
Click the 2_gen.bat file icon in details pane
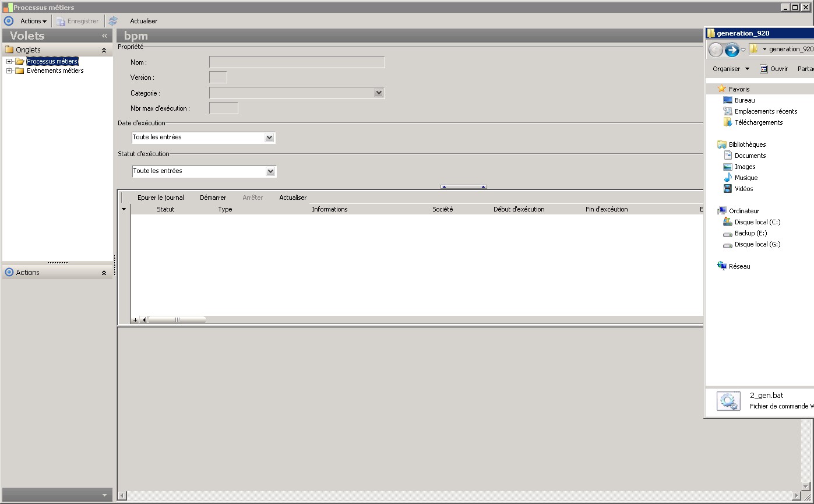(728, 401)
